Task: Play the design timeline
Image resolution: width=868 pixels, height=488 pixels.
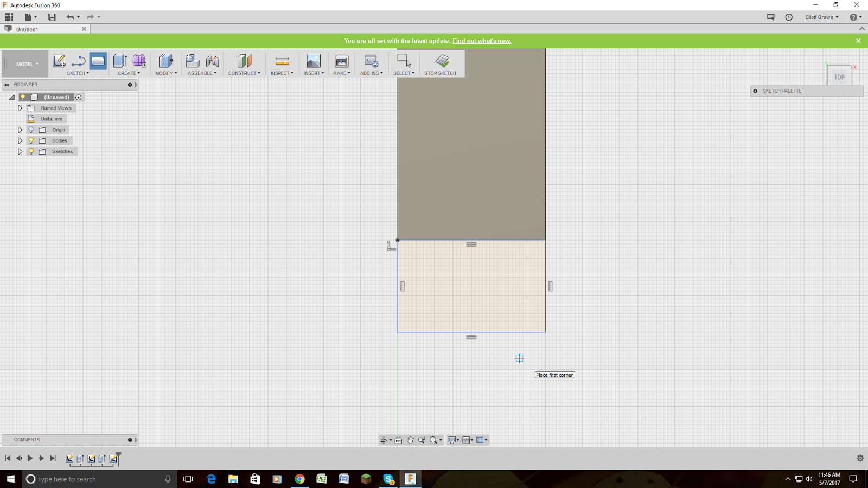Action: [30, 458]
